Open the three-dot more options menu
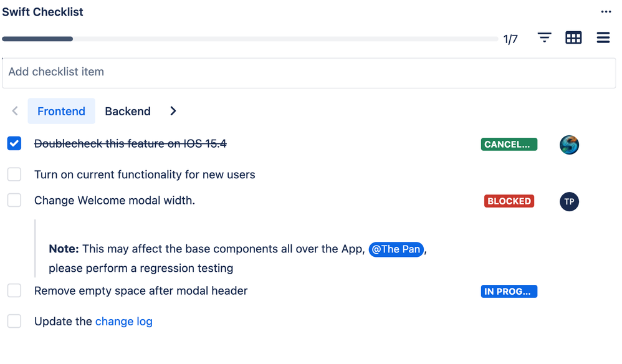The image size is (622, 364). [x=606, y=12]
